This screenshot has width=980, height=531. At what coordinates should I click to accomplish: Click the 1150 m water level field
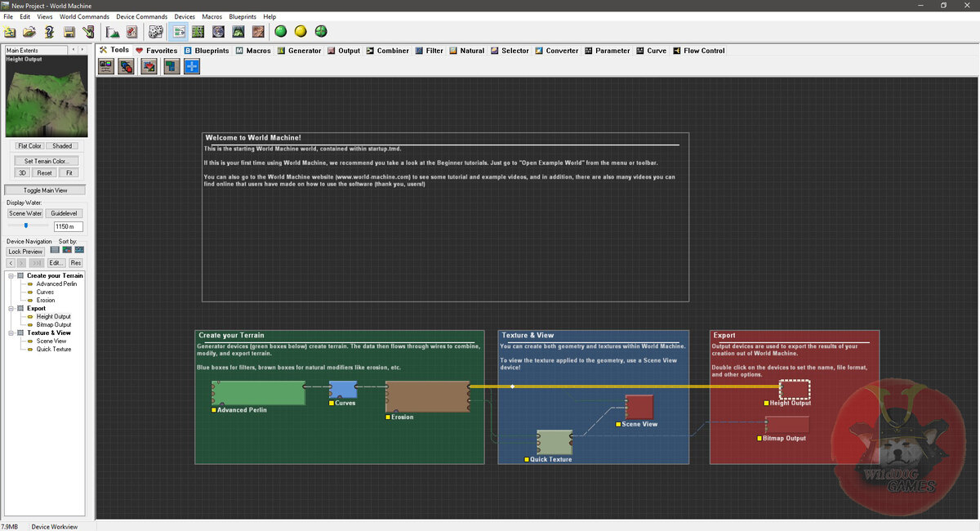click(x=68, y=226)
